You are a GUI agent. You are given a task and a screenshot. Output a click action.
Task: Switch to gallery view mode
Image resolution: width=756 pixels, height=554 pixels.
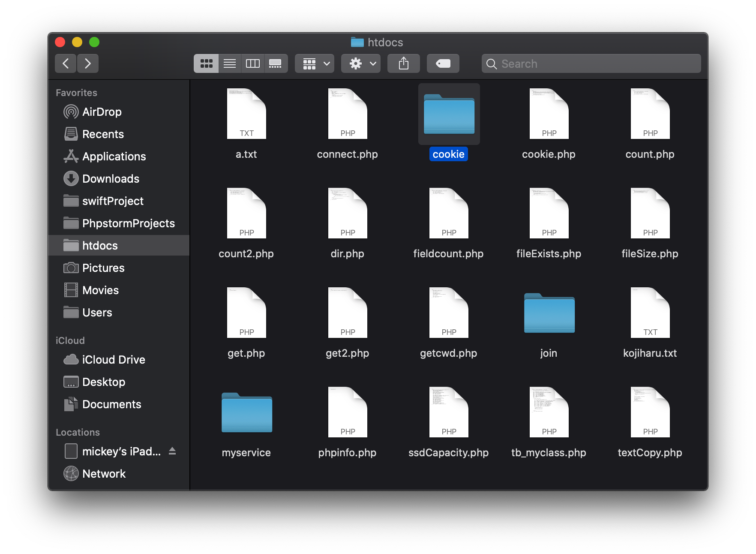tap(275, 63)
